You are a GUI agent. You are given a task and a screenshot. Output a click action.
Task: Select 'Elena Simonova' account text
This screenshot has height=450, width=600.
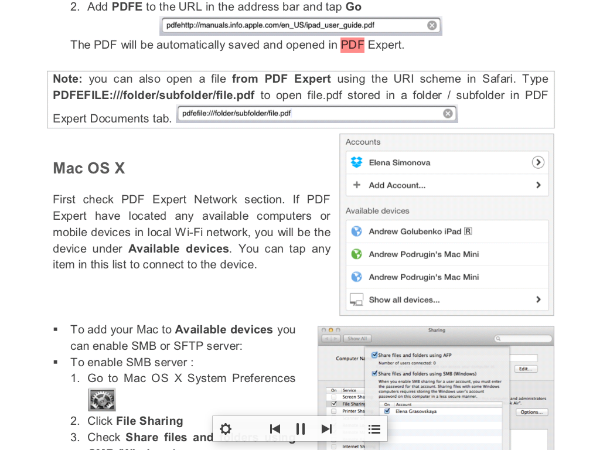pyautogui.click(x=399, y=163)
